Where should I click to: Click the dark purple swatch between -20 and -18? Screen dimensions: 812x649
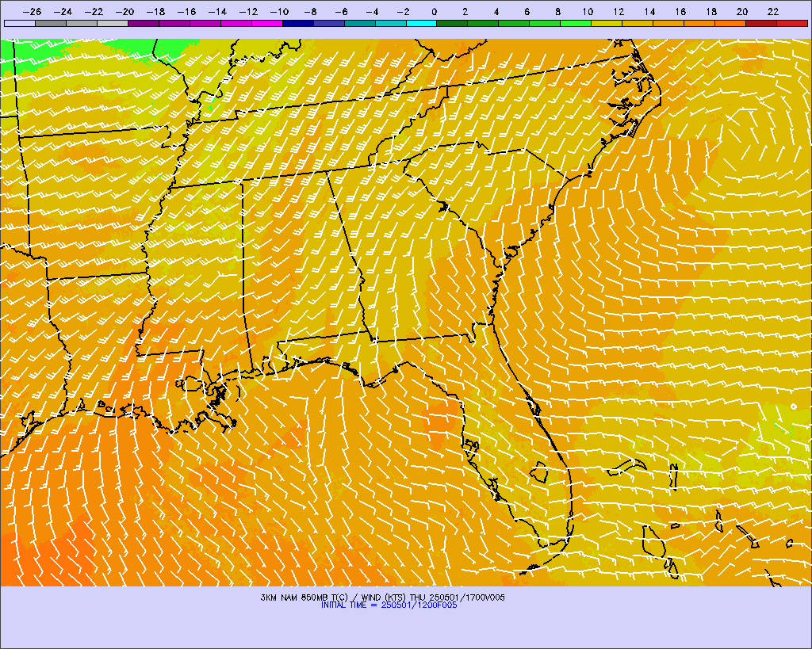click(144, 23)
